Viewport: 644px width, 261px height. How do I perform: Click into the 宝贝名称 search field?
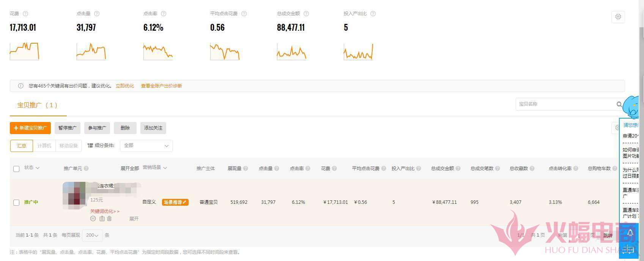pyautogui.click(x=565, y=104)
